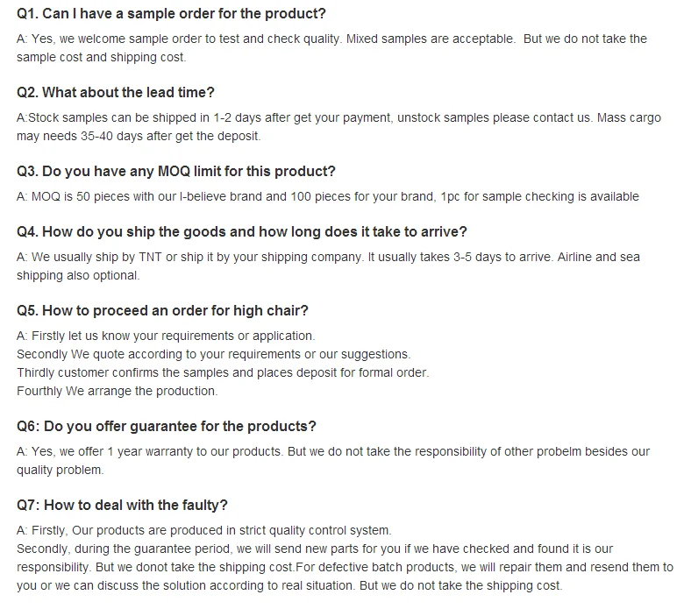Screen dimensions: 684x616
Task: Click the answer line about stock samples shipping
Action: 338,117
